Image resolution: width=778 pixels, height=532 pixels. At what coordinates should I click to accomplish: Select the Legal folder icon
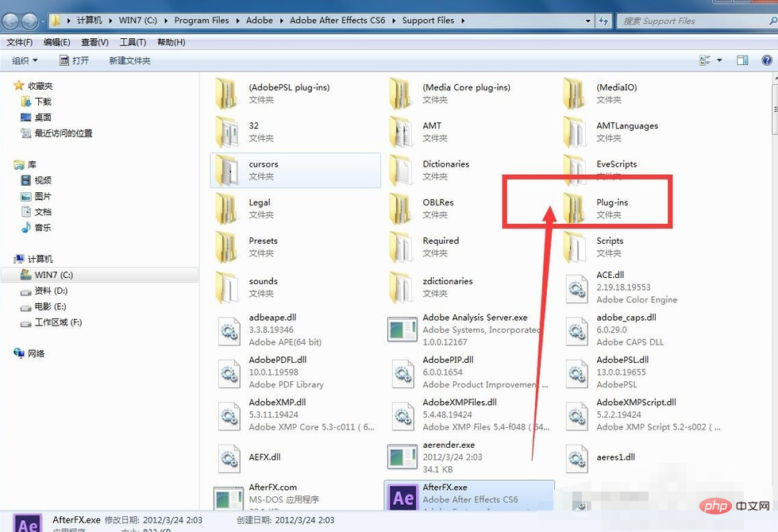coord(226,208)
